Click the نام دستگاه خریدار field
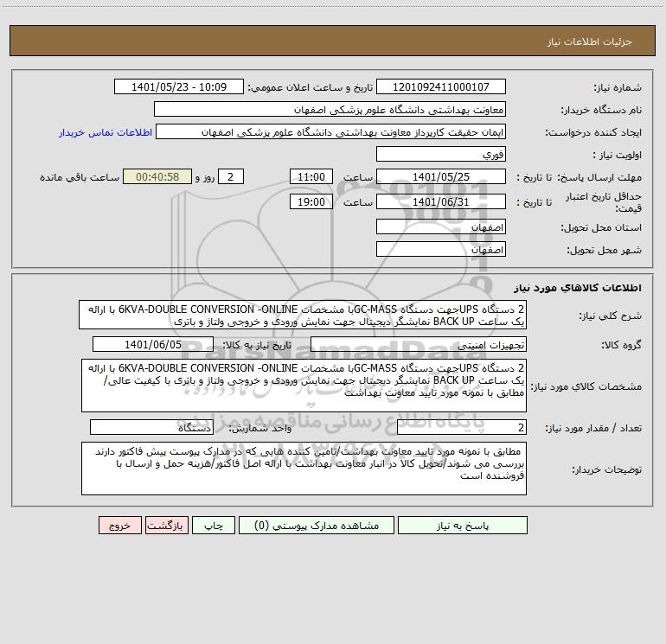 [330, 110]
